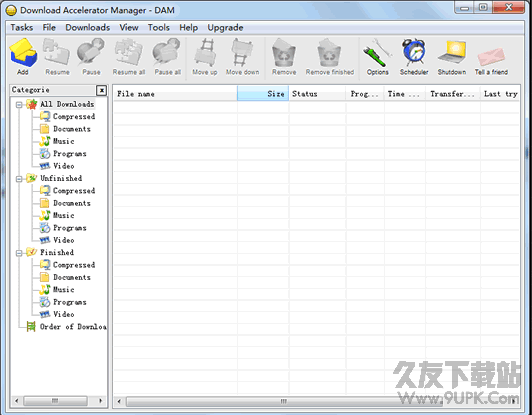
Task: Sort by Status column header
Action: (x=317, y=94)
